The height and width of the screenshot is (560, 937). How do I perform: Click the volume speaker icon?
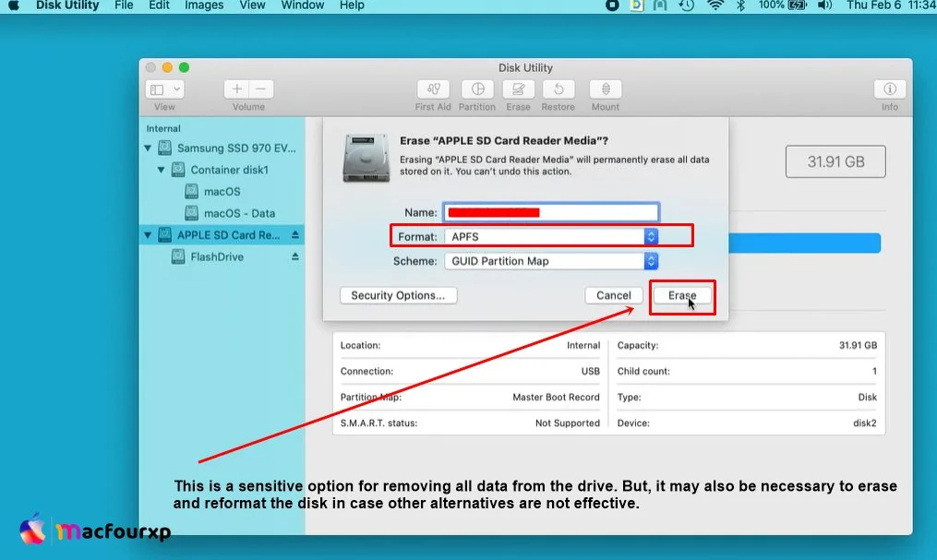tap(824, 6)
